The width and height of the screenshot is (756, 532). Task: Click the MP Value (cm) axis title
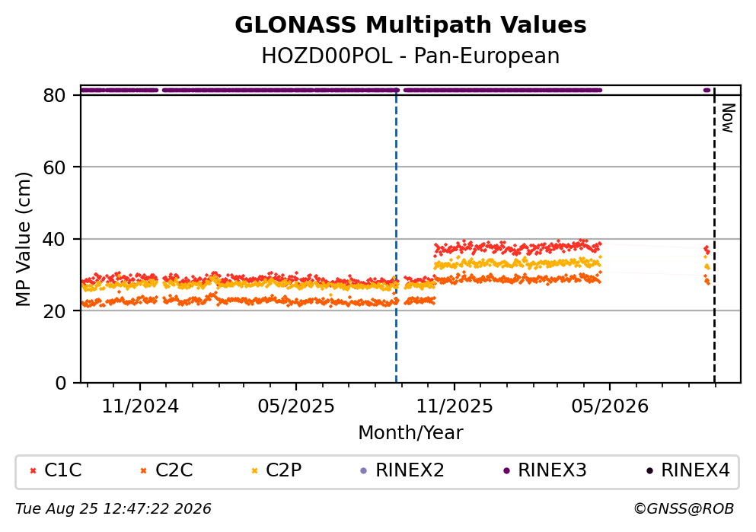click(23, 240)
